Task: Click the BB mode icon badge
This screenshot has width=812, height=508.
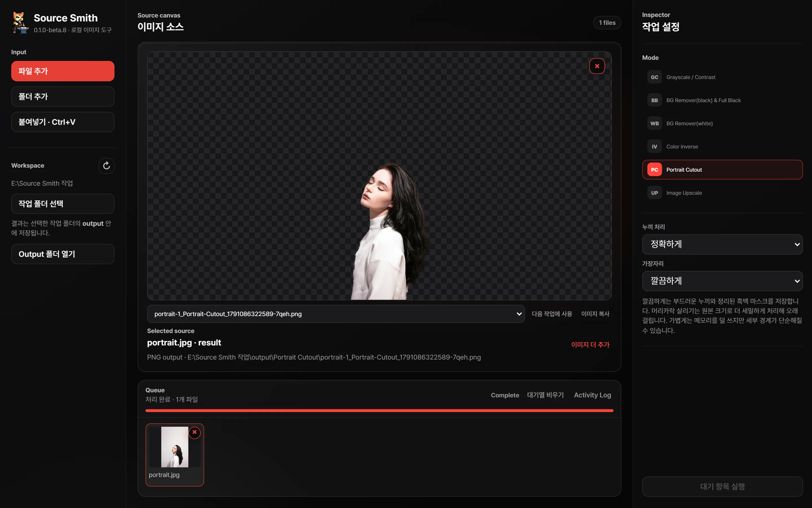Action: click(x=654, y=100)
